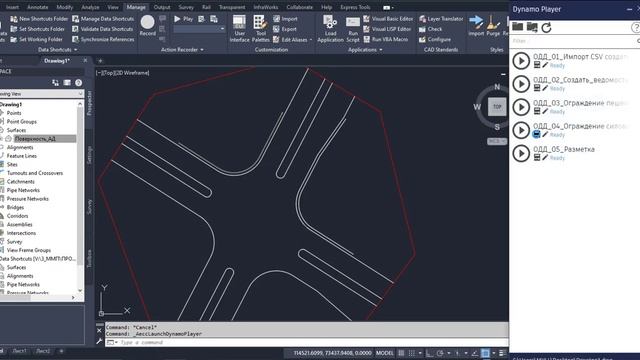The height and width of the screenshot is (360, 640).
Task: Run script ОДД_01_Импорт CSV
Action: click(x=521, y=61)
